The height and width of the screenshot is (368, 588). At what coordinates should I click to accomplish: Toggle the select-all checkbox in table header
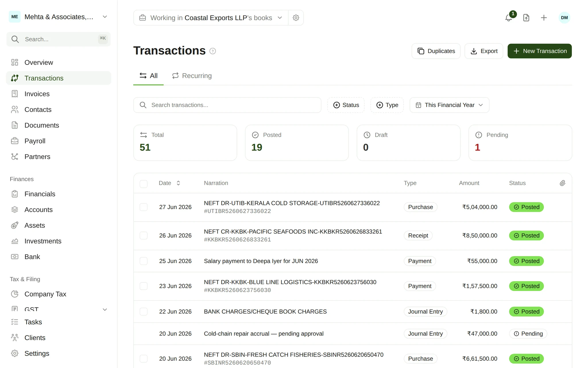[144, 184]
